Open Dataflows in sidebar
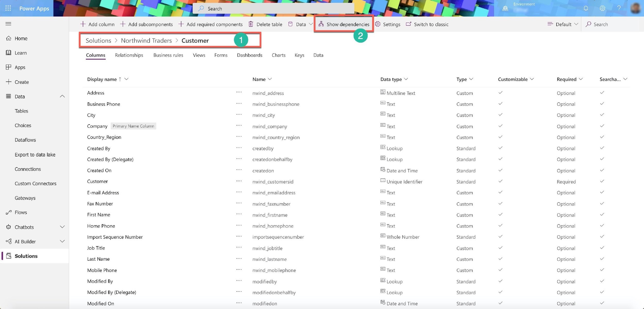This screenshot has width=644, height=309. pyautogui.click(x=25, y=140)
